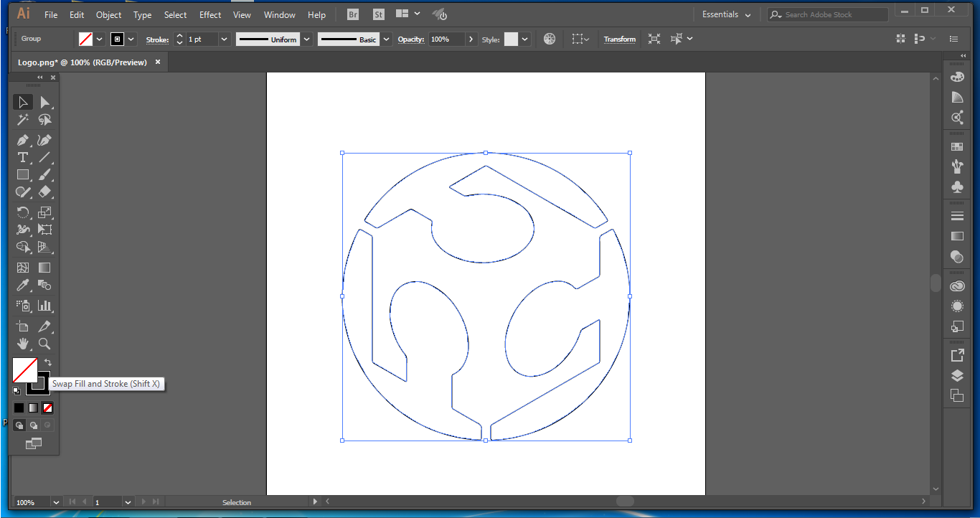Screen dimensions: 980x518
Task: Choose the Magic Wand tool
Action: tap(23, 120)
